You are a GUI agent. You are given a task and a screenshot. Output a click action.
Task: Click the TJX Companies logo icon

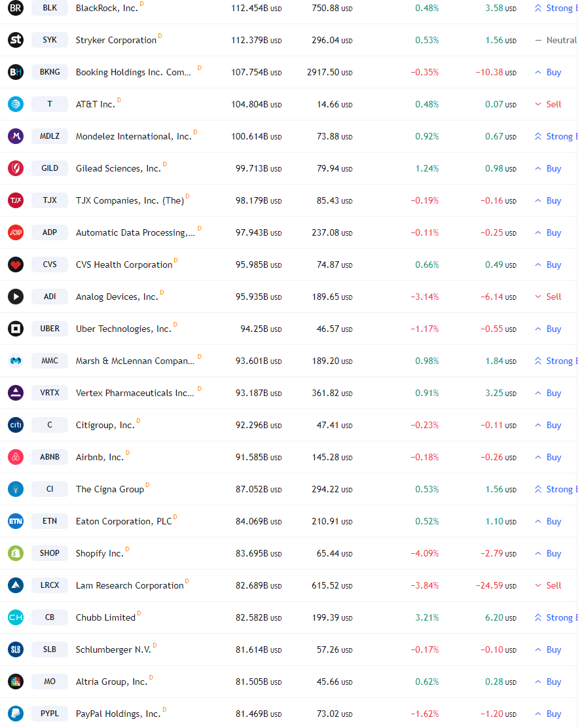(16, 200)
